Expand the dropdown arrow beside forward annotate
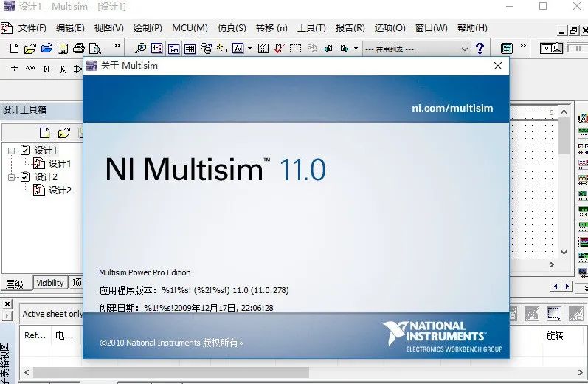 [x=356, y=49]
